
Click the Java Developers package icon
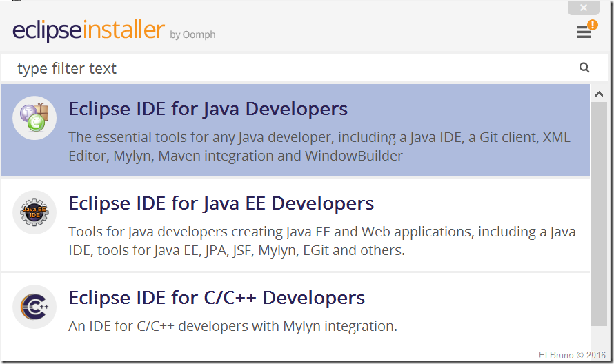click(x=34, y=118)
